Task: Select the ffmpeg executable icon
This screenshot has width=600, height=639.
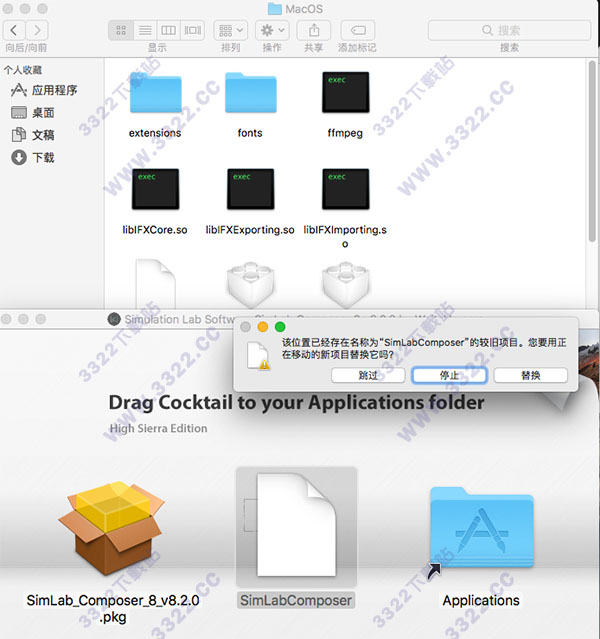Action: pos(345,92)
